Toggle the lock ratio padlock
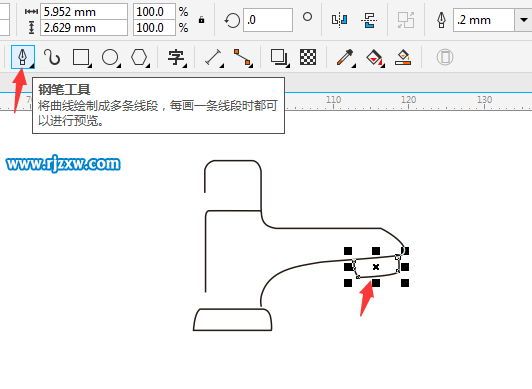 coord(202,20)
